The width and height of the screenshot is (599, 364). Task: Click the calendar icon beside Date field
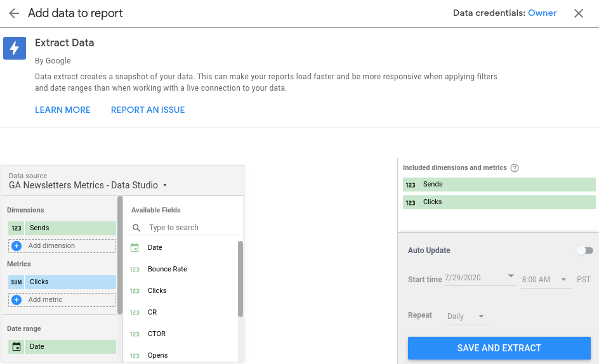tap(135, 247)
